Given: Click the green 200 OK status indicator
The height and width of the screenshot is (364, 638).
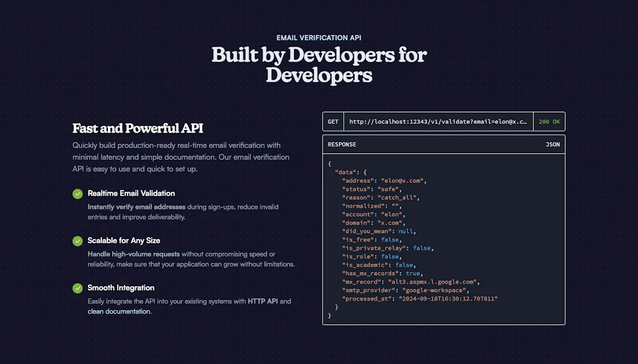Looking at the screenshot, I should [x=548, y=121].
